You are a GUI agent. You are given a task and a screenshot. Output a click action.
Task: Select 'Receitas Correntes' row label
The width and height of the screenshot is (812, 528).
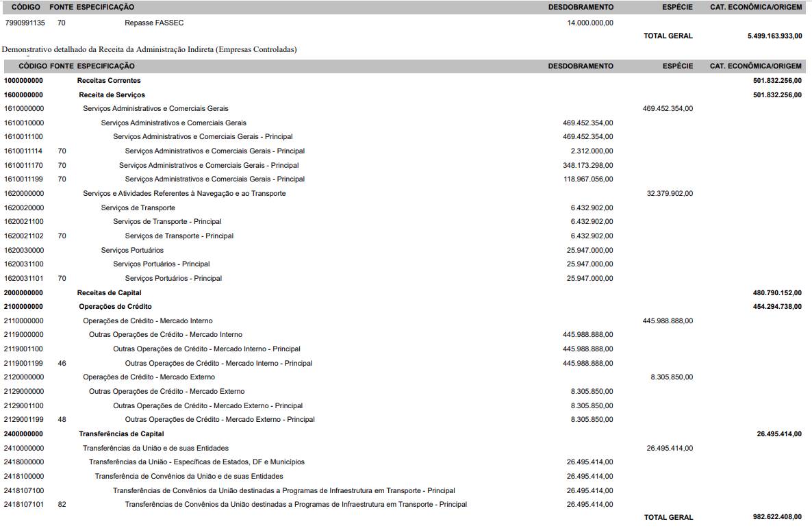(109, 80)
